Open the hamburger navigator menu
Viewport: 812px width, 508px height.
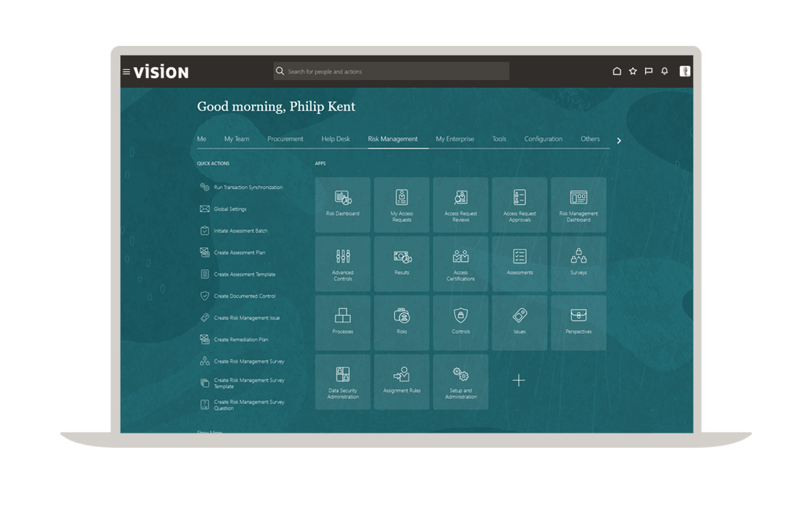pyautogui.click(x=126, y=72)
